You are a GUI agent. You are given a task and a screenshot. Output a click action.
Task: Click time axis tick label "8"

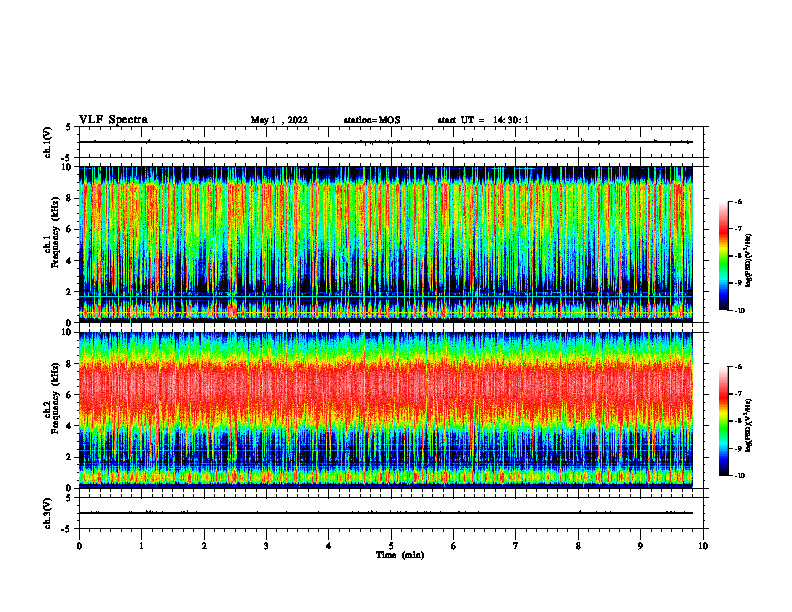tap(578, 546)
